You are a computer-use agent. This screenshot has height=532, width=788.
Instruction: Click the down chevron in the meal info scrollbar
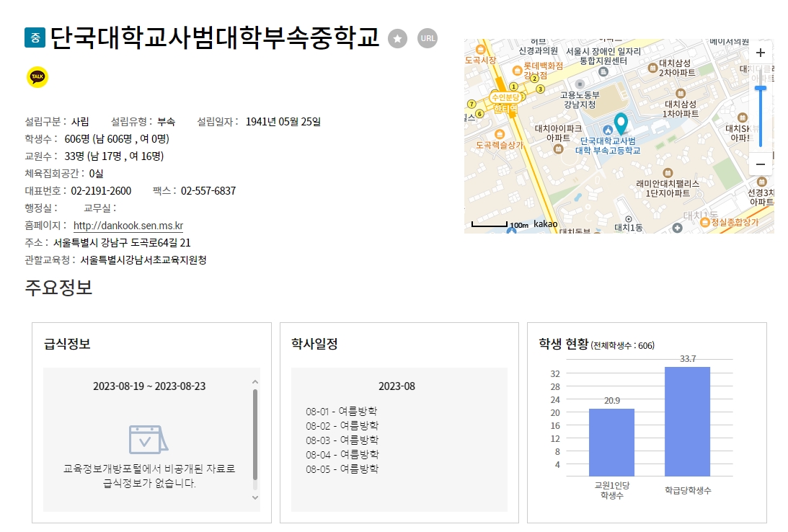pos(254,498)
